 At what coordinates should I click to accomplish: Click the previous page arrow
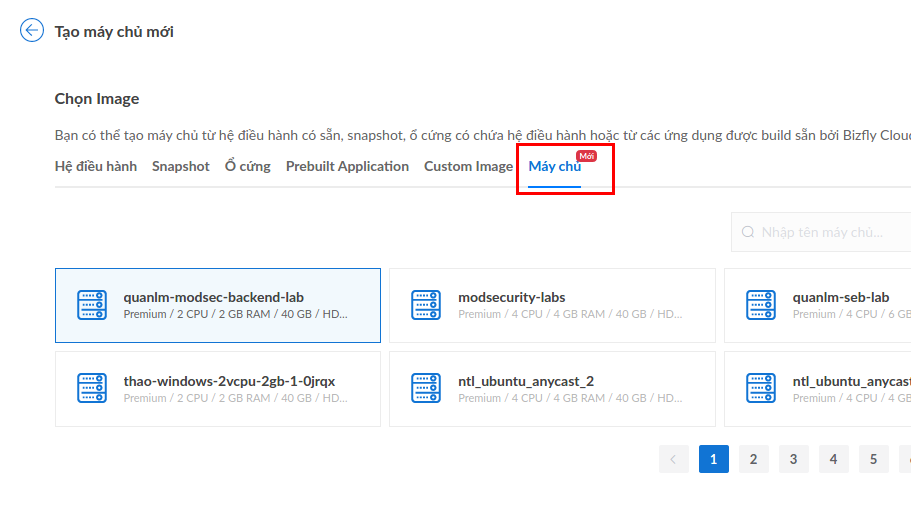pos(674,459)
